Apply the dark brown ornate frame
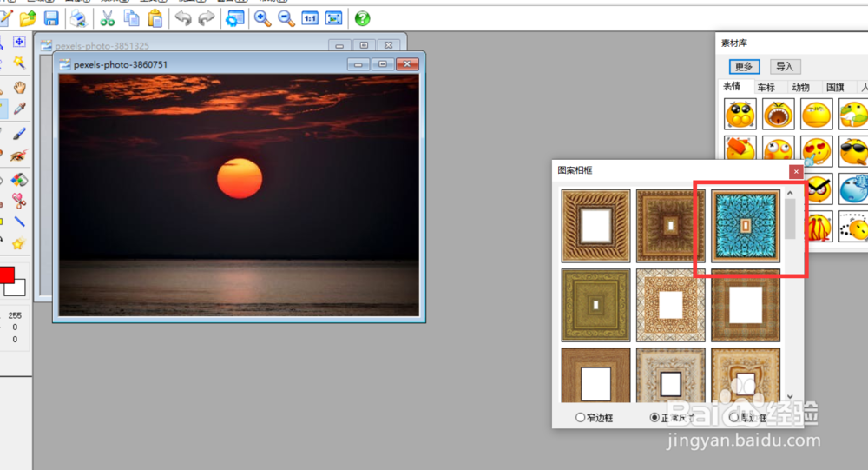Screen dimensions: 868x470 click(670, 226)
